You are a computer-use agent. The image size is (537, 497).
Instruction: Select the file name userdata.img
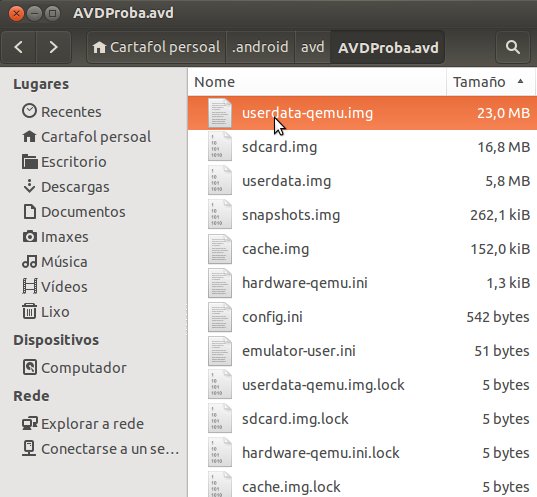(287, 181)
